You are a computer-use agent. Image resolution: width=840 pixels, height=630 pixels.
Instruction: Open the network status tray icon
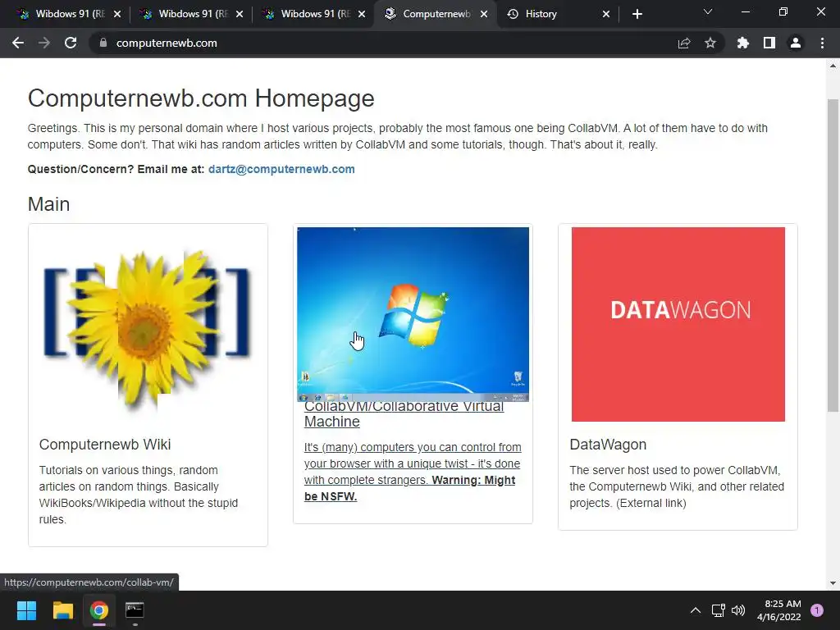pos(718,610)
